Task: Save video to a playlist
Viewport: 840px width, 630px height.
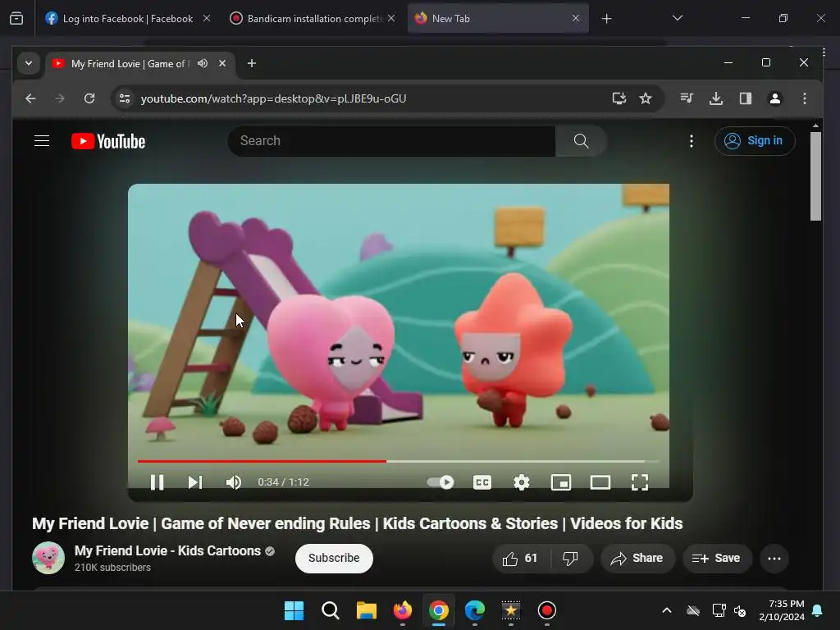Action: pyautogui.click(x=717, y=558)
